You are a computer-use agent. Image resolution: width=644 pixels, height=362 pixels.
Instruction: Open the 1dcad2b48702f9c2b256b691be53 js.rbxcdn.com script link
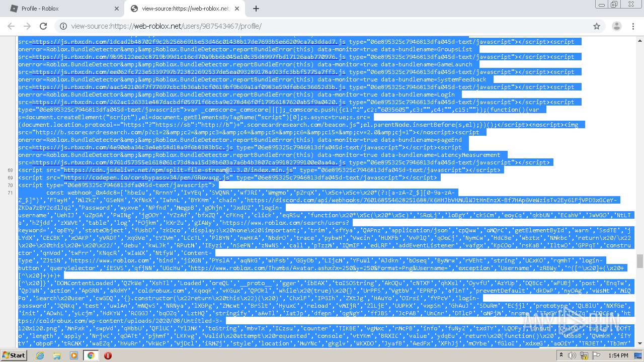coord(189,42)
